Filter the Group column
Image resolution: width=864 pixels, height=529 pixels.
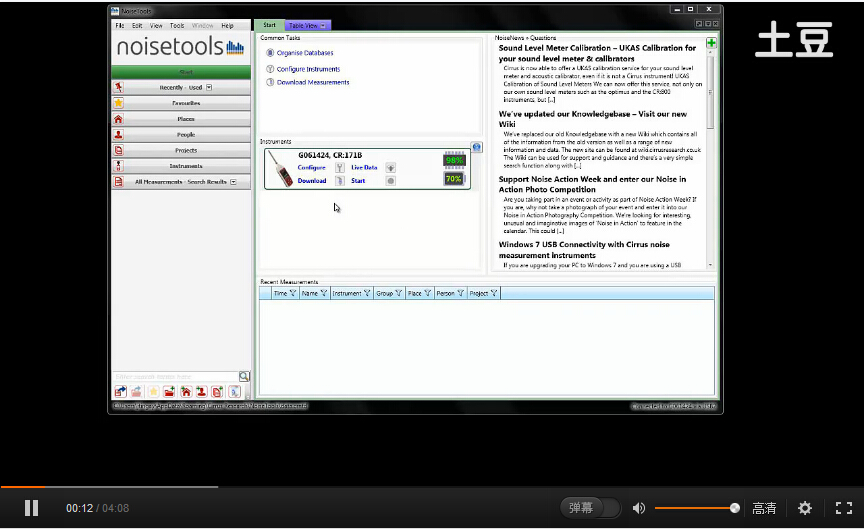point(398,293)
